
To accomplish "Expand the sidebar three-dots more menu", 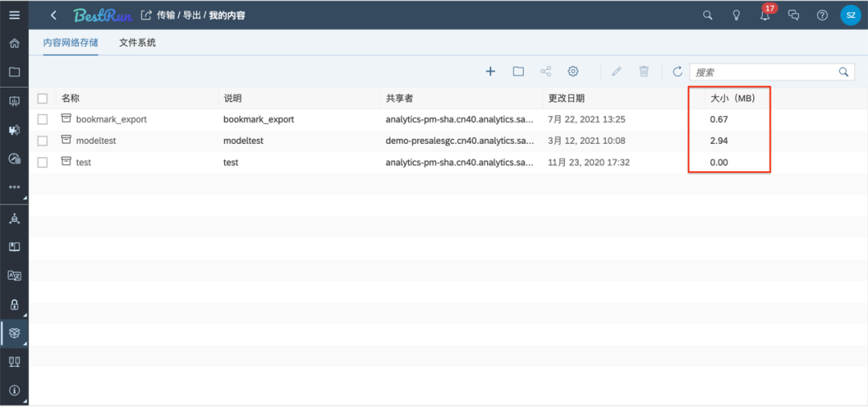I will tap(14, 187).
